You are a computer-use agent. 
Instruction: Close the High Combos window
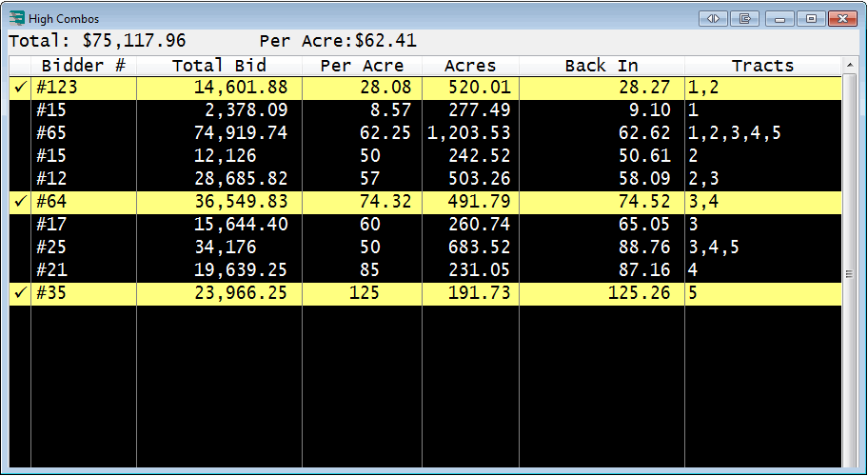pyautogui.click(x=840, y=18)
